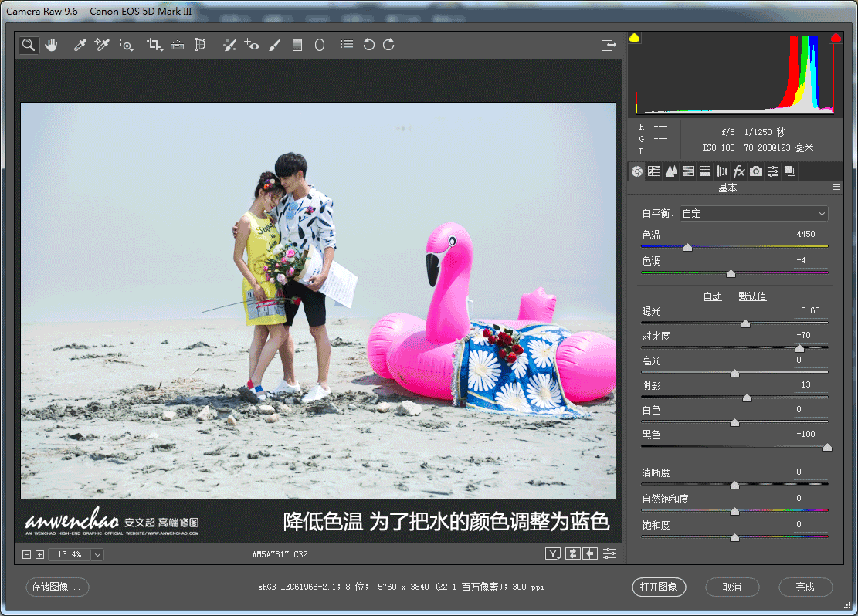
Task: Cycle before/after views with Y button
Action: 553,553
